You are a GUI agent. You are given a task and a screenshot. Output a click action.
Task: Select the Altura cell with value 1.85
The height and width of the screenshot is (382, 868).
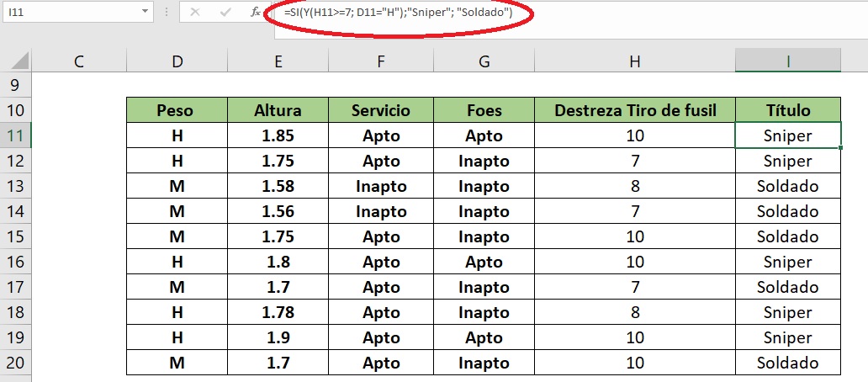[x=278, y=135]
